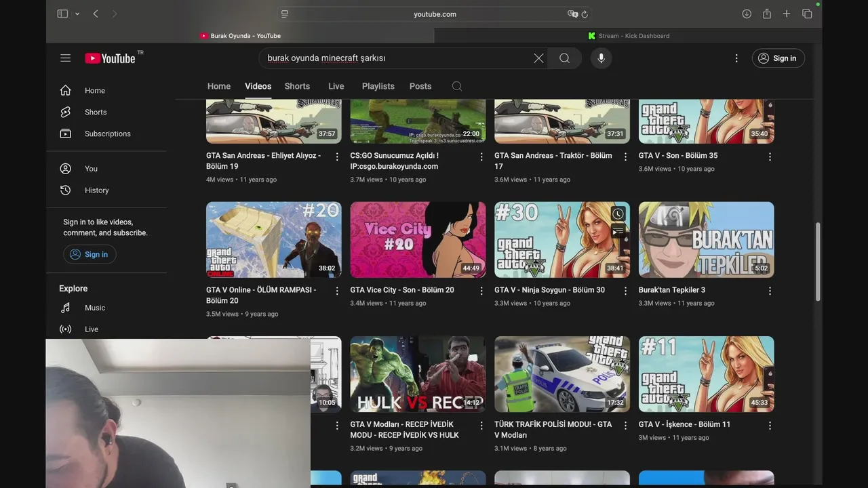Open the HULK VS RECEP thumbnail
The height and width of the screenshot is (488, 868).
click(x=418, y=374)
